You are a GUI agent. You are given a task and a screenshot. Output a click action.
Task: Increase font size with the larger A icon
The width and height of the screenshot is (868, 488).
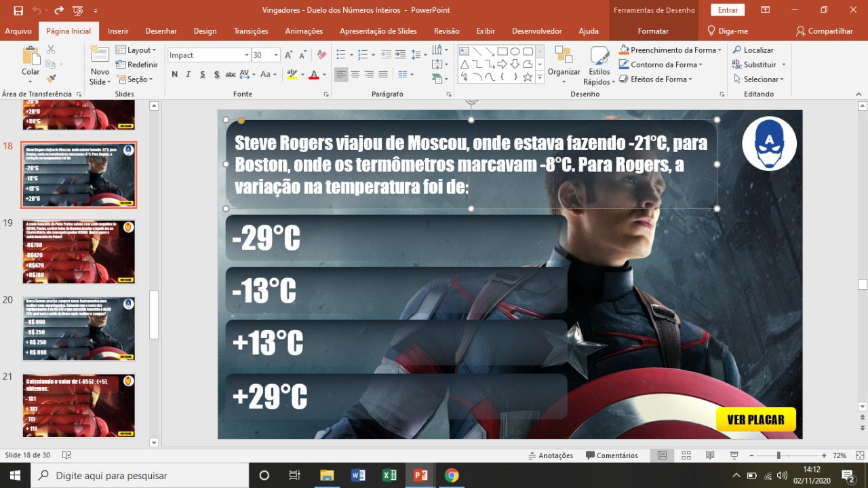point(289,55)
